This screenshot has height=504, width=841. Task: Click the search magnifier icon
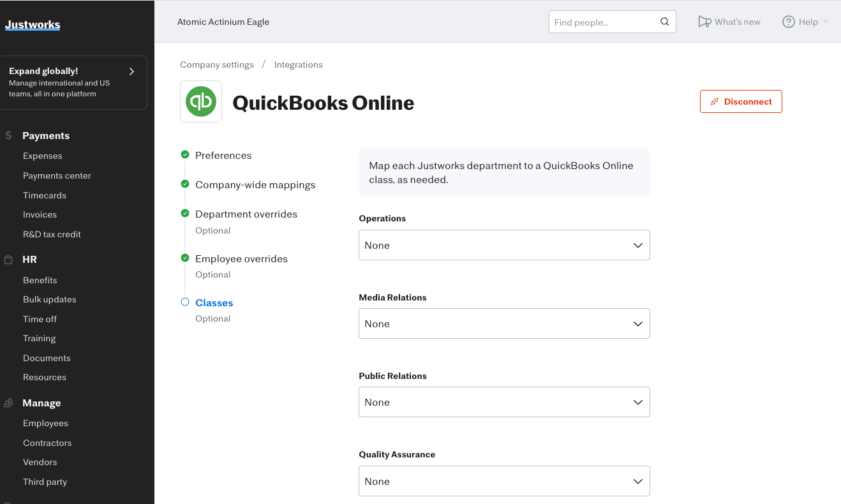tap(664, 22)
